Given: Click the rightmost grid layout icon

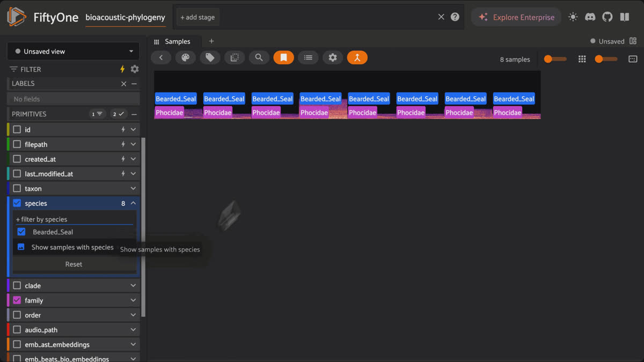Looking at the screenshot, I should pyautogui.click(x=633, y=59).
